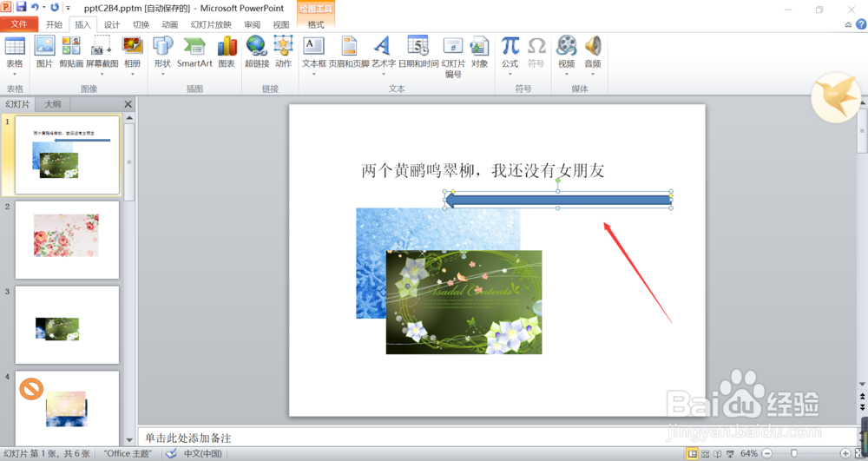
Task: Expand the 相册 dropdown arrow
Action: click(132, 74)
